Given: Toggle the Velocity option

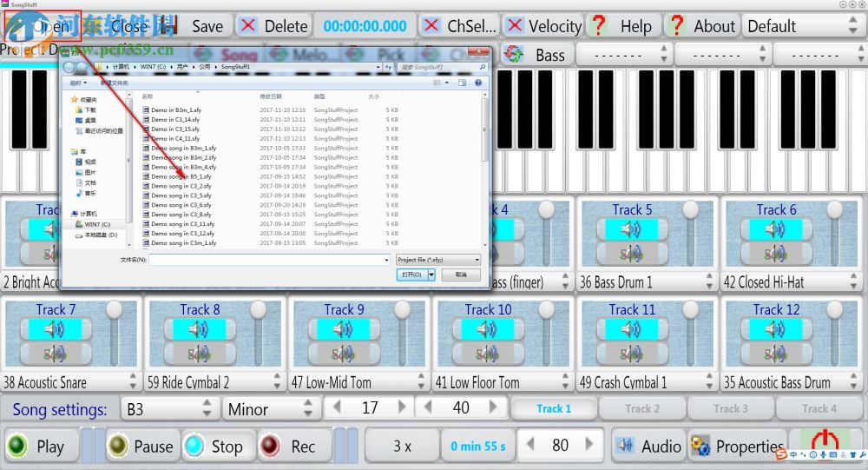Looking at the screenshot, I should click(543, 26).
